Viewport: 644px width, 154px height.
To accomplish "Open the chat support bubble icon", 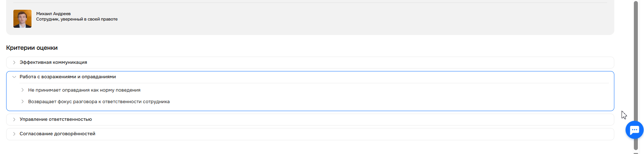I will tap(634, 130).
